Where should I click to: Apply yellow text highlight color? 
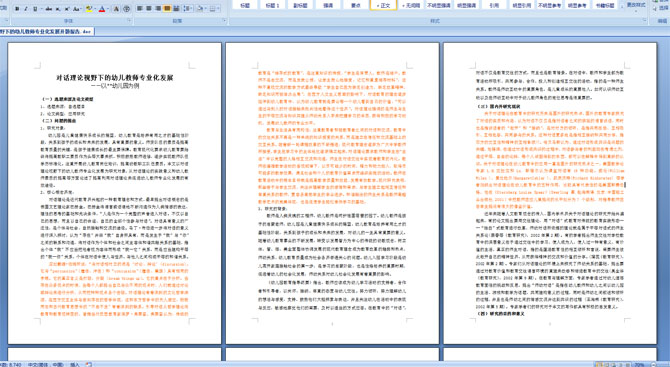coord(89,9)
